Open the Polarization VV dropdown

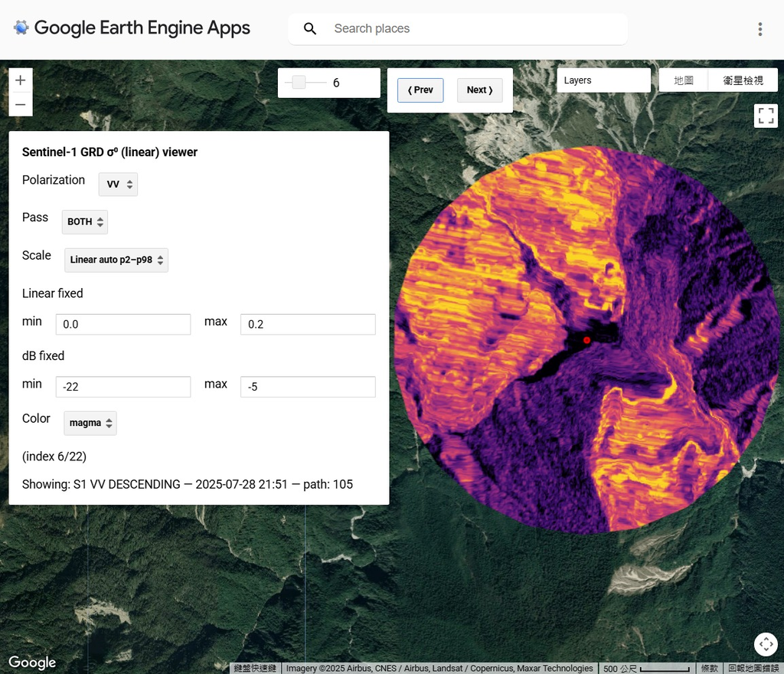pos(118,185)
